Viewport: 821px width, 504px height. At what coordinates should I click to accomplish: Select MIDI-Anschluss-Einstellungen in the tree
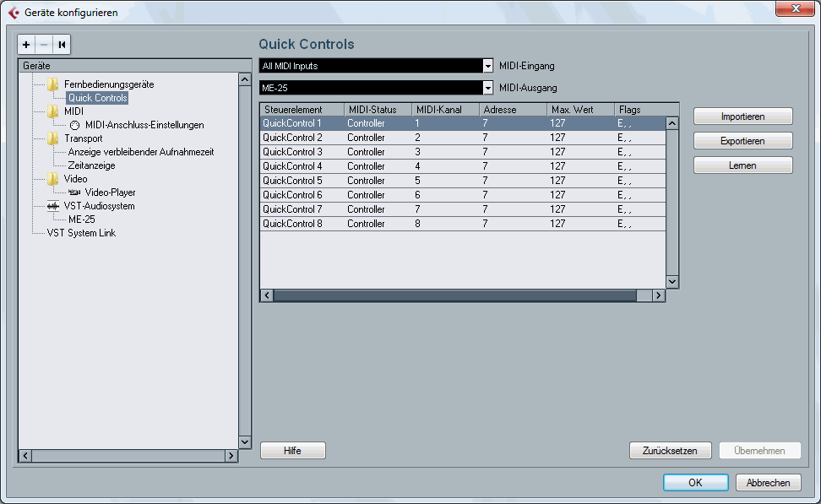coord(144,125)
